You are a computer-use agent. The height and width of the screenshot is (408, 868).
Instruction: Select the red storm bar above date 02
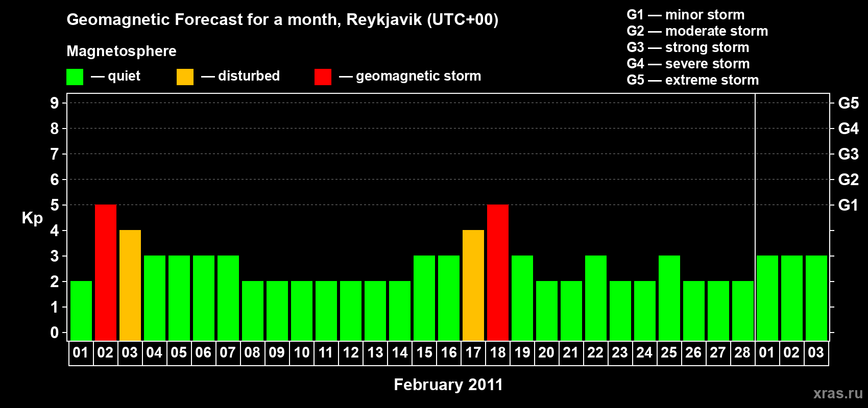click(106, 272)
